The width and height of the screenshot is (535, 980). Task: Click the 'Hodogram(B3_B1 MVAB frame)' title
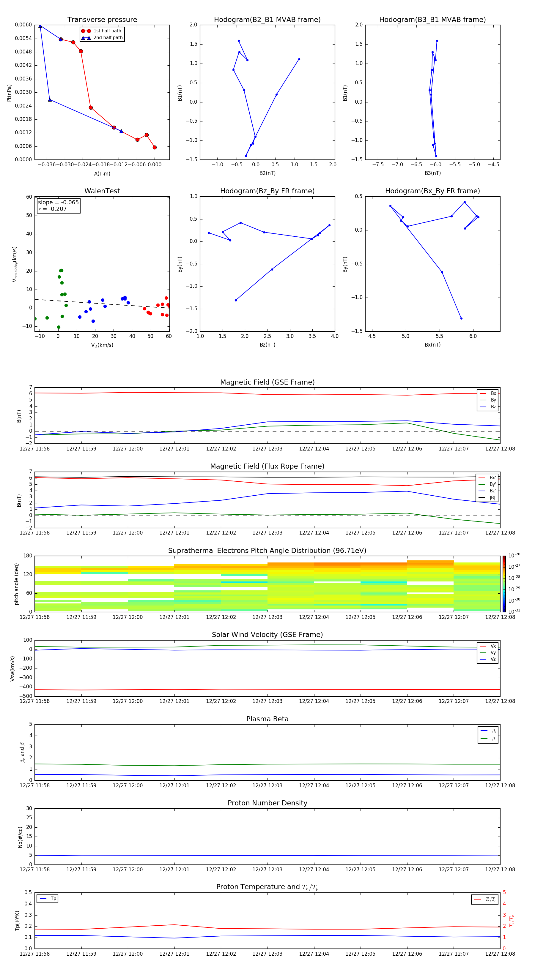click(432, 20)
